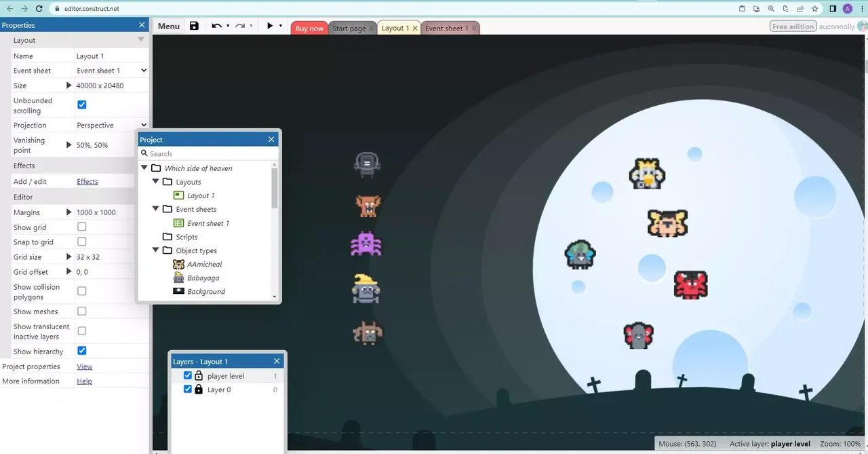Switch to the Start page tab
The width and height of the screenshot is (868, 454).
[349, 29]
